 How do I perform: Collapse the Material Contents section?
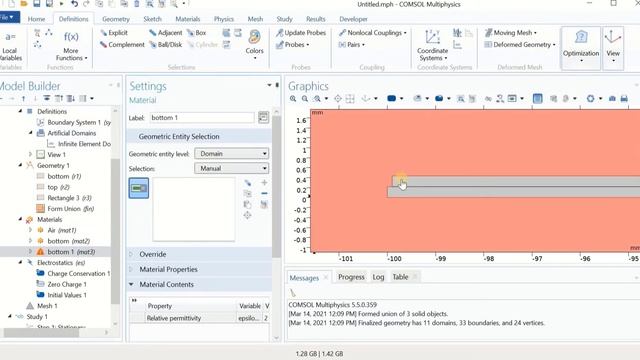point(131,284)
